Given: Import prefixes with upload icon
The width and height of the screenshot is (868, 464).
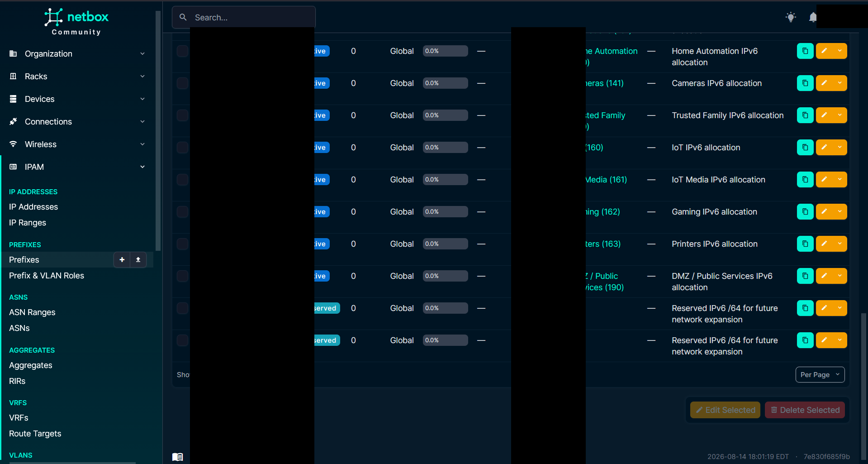Looking at the screenshot, I should point(138,260).
